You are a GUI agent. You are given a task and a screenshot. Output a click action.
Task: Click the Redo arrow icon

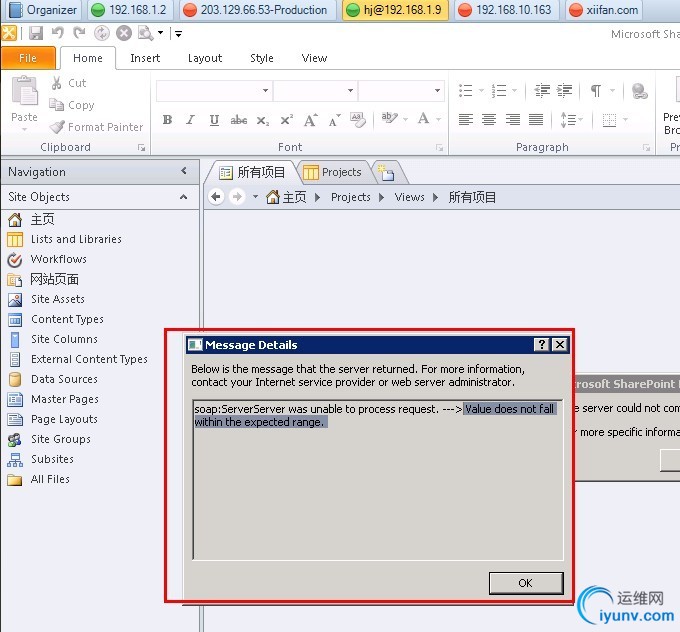(x=79, y=33)
